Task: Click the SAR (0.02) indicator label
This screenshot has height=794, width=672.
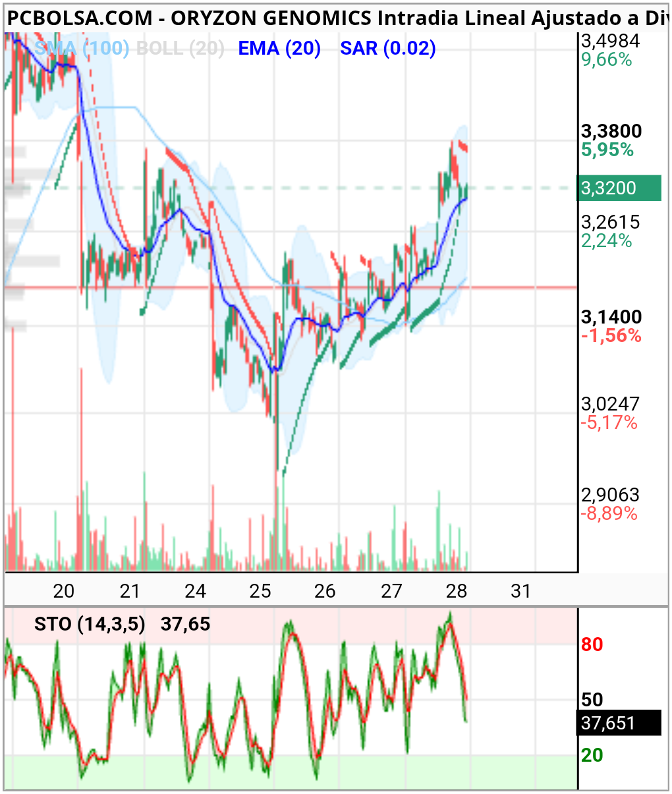Action: [388, 48]
